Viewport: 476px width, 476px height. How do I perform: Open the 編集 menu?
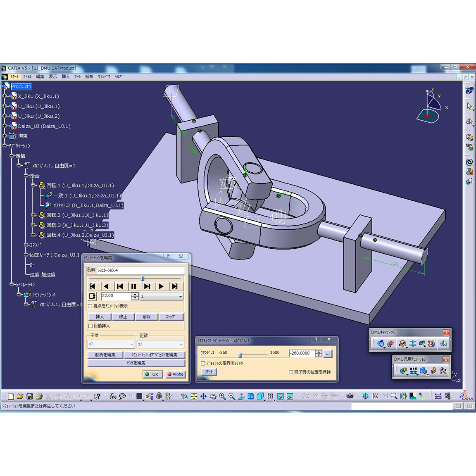point(40,76)
